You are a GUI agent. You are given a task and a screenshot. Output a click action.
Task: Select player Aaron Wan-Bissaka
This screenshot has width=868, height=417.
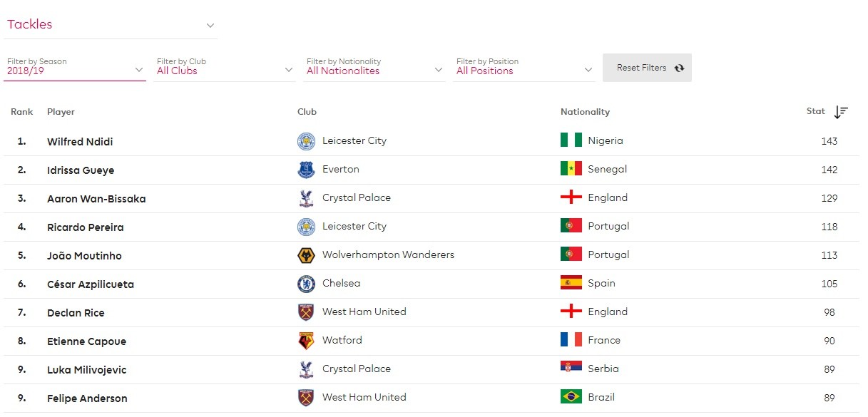[x=96, y=199]
